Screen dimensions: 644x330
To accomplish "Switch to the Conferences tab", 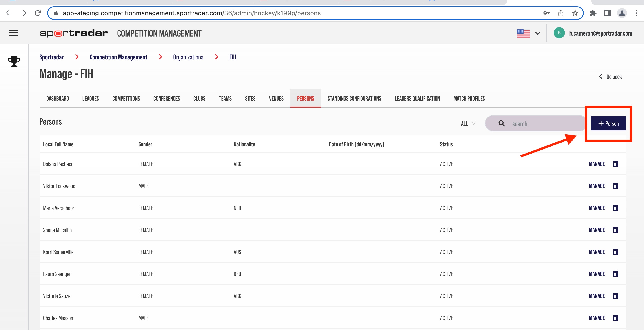I will tap(167, 98).
